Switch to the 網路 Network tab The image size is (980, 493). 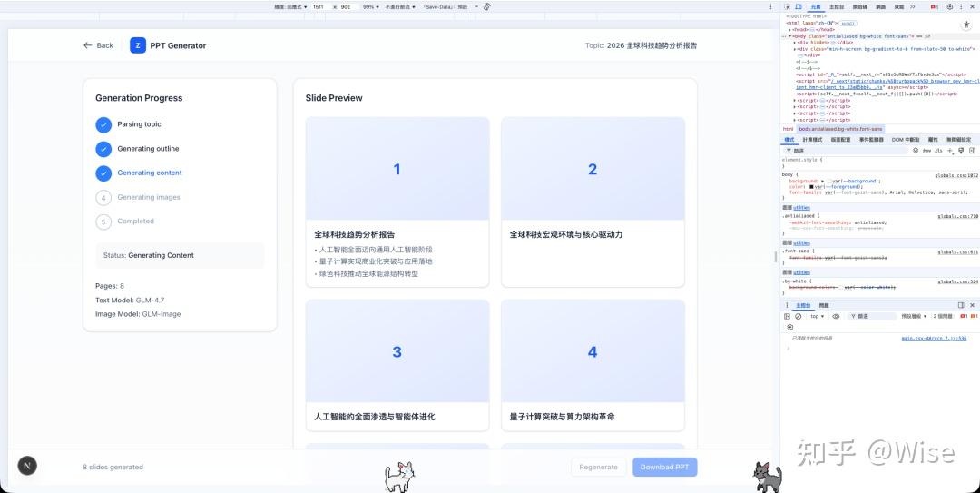click(880, 6)
